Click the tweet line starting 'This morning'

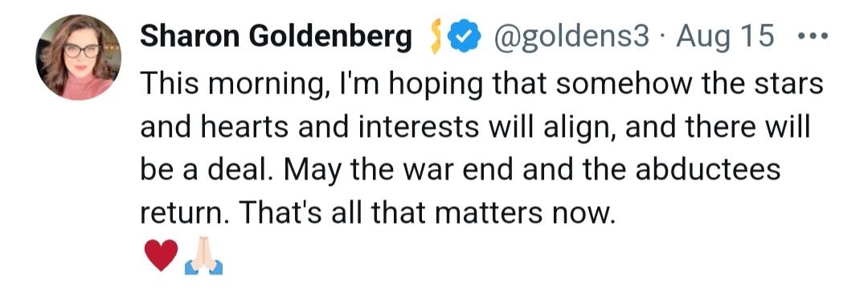coord(481,85)
